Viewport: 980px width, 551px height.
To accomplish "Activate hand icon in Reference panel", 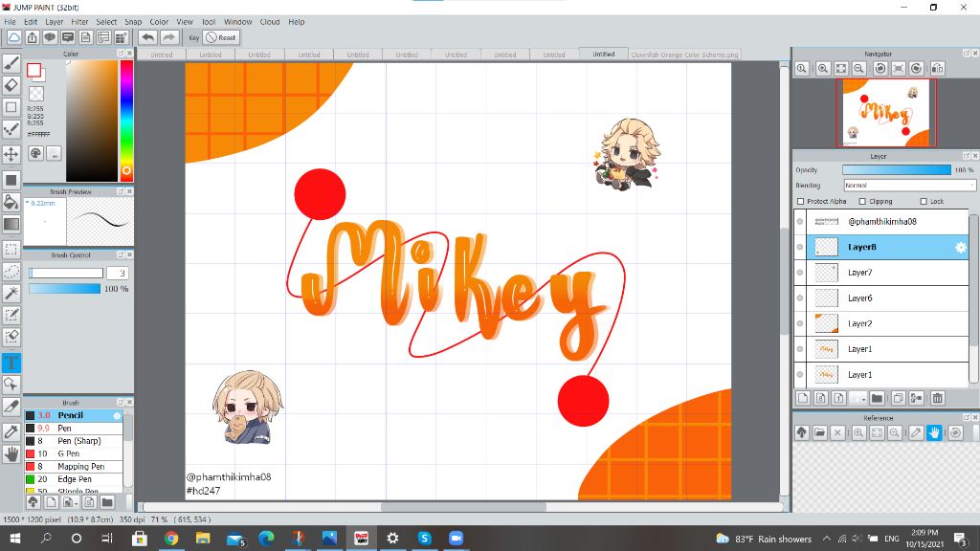I will click(934, 432).
